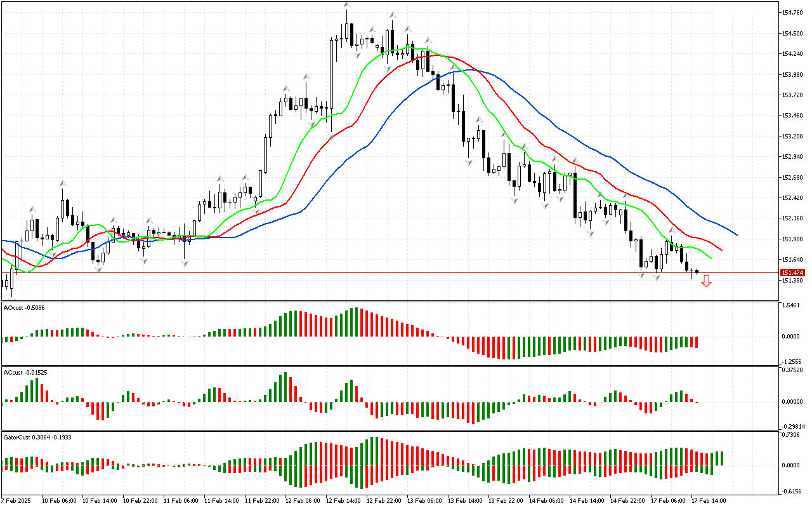Click the 10 Feb 14:00 time label

pyautogui.click(x=101, y=500)
